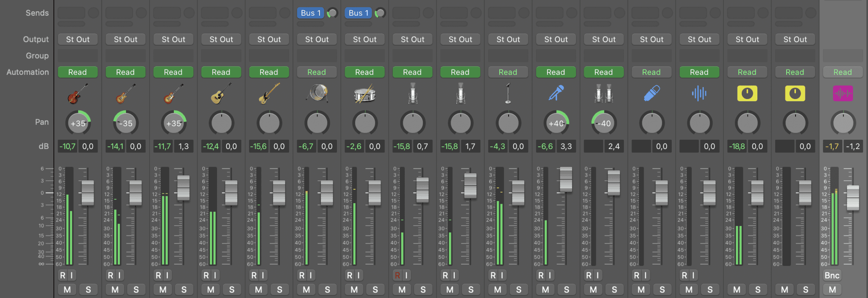The height and width of the screenshot is (298, 868).
Task: Select the snare drum track icon
Action: pyautogui.click(x=364, y=94)
